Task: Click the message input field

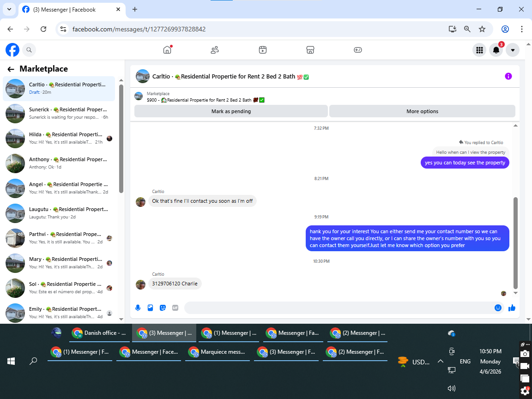Action: point(339,308)
